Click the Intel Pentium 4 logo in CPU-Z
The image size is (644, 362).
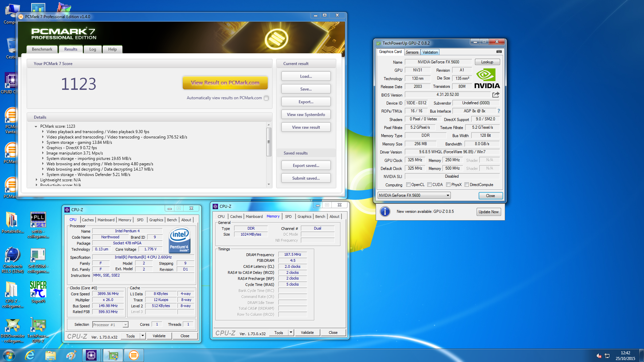180,240
